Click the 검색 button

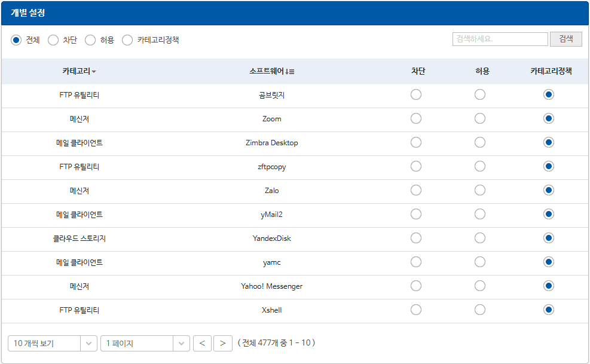coord(566,39)
